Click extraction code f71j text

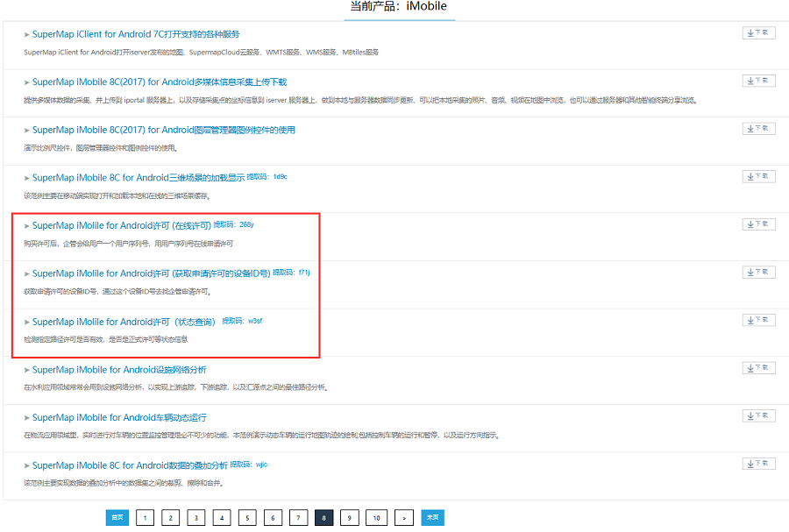click(x=291, y=272)
